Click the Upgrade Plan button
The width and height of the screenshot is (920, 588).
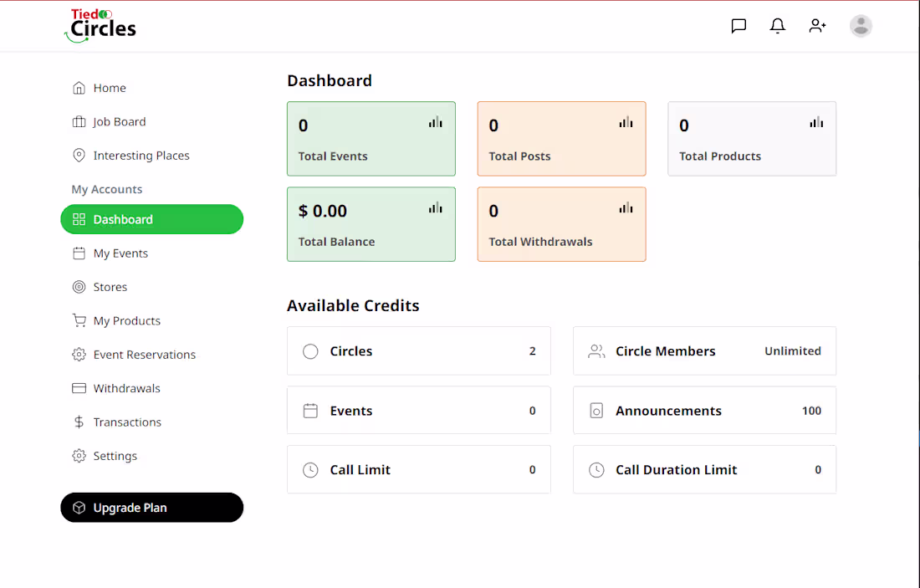pyautogui.click(x=151, y=507)
